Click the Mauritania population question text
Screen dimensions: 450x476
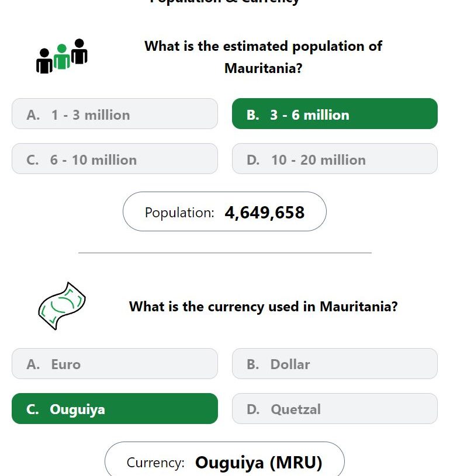263,57
